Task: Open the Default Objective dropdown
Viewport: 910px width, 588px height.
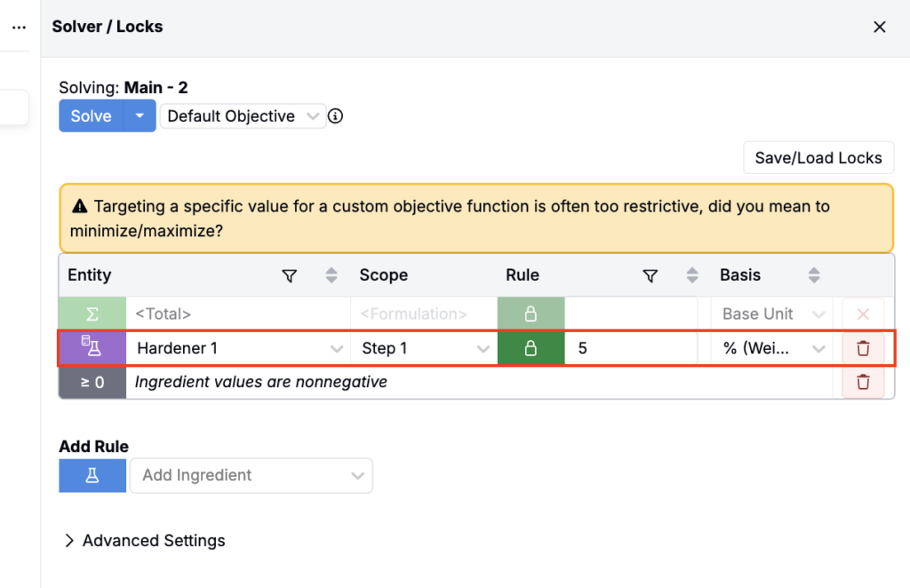Action: 242,116
